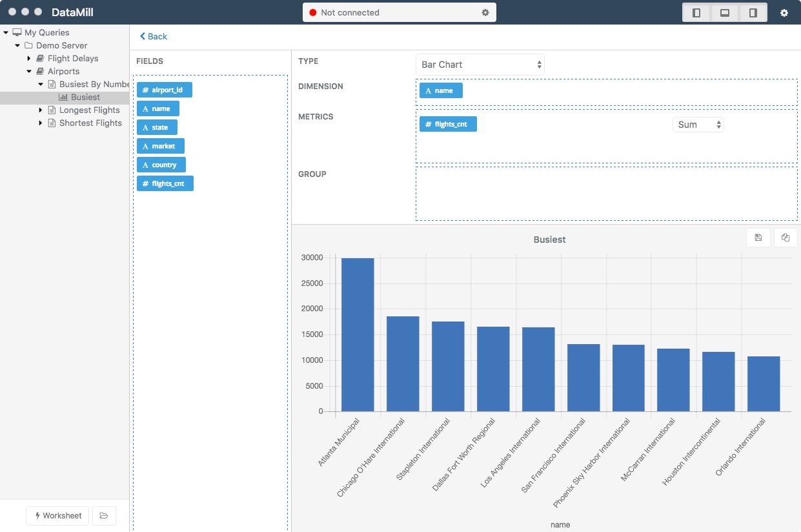Click the connection settings gear icon
The width and height of the screenshot is (801, 532).
tap(485, 13)
